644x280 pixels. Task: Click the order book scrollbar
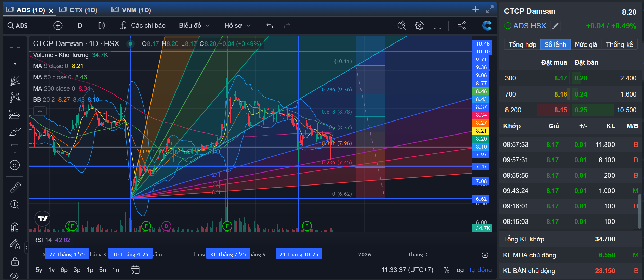[640, 211]
